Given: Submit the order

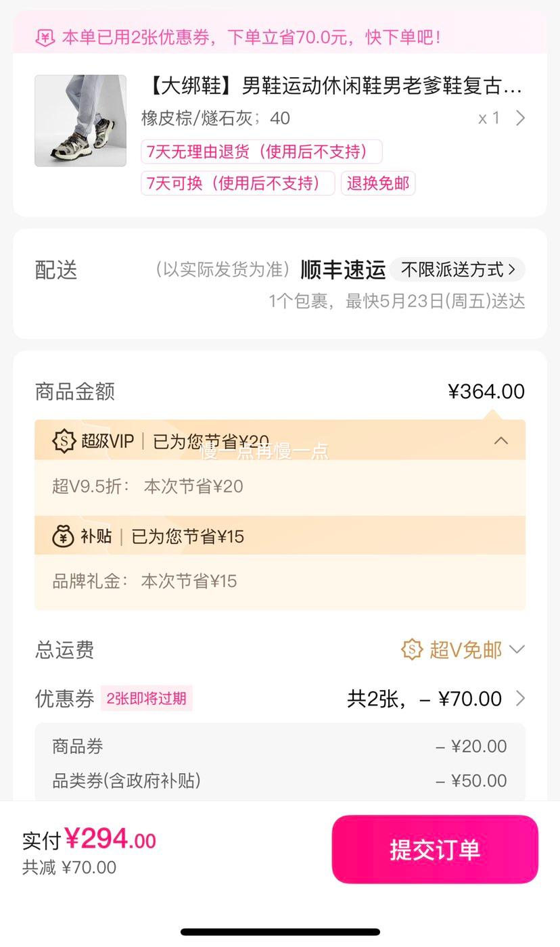Looking at the screenshot, I should pyautogui.click(x=435, y=850).
